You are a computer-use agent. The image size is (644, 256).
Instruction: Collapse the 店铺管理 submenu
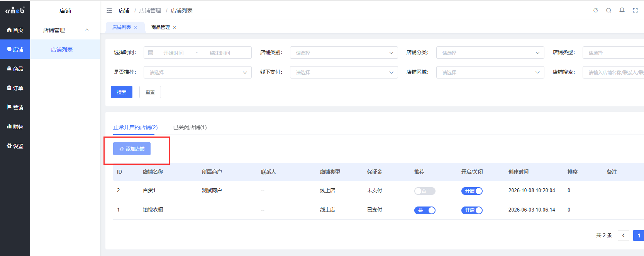65,30
